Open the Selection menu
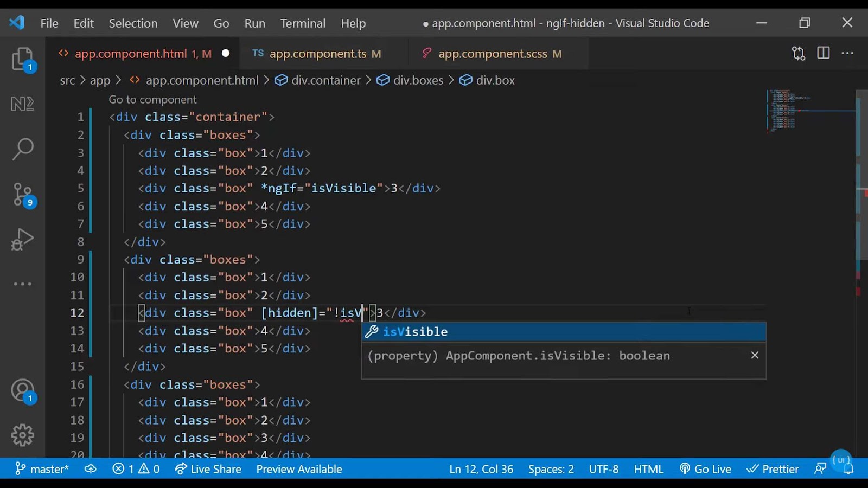The image size is (868, 488). [x=133, y=23]
